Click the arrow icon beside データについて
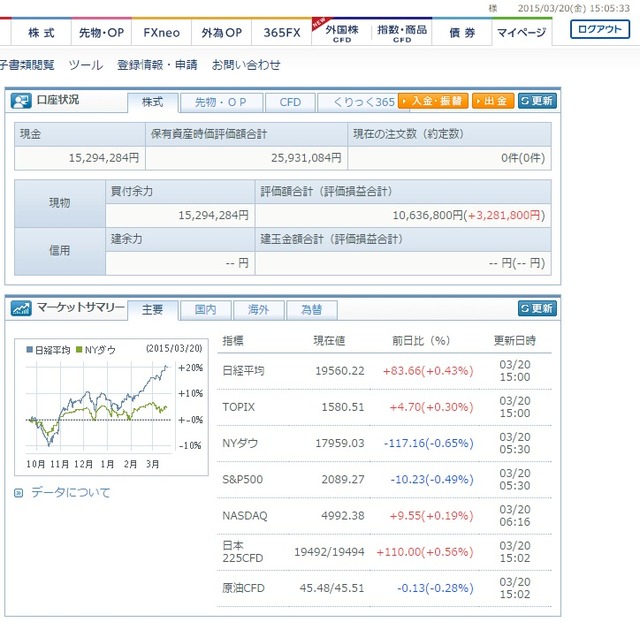The width and height of the screenshot is (640, 622). (x=18, y=493)
